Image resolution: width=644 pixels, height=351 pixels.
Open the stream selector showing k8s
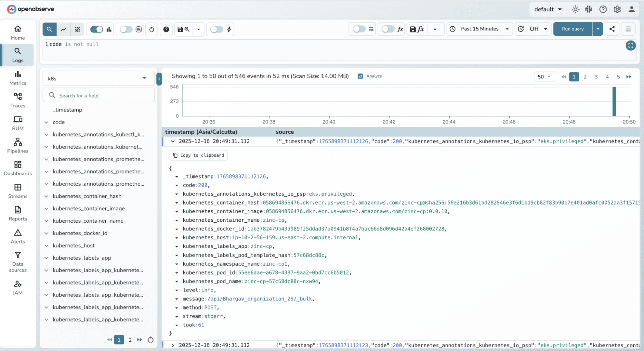[x=98, y=78]
